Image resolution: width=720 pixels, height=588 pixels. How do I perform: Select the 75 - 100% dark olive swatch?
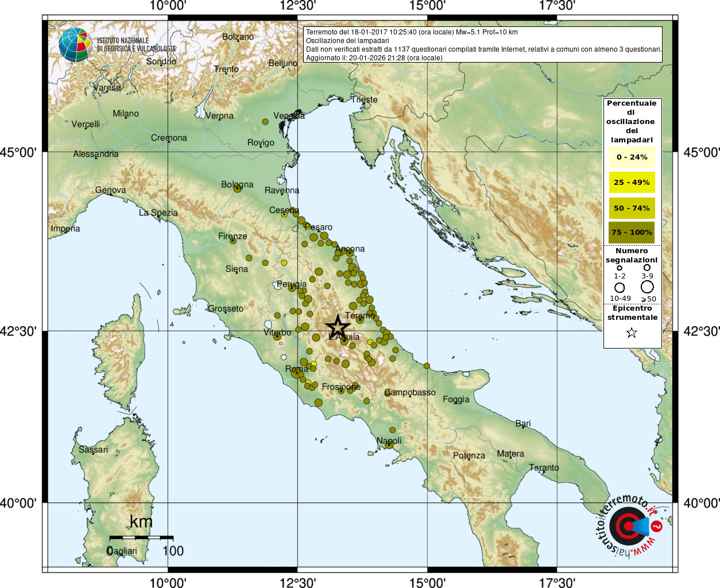(632, 233)
